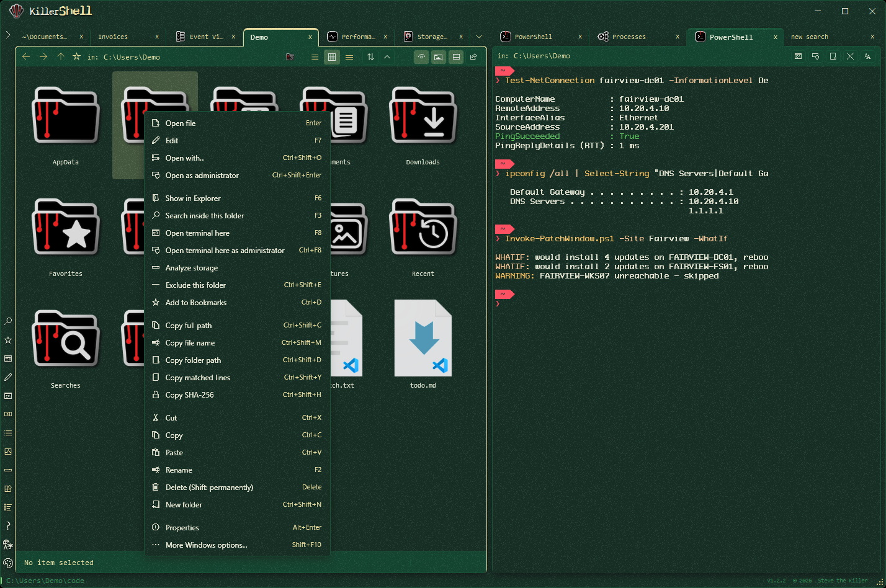Select the Favorites folder
886x588 pixels.
point(66,236)
